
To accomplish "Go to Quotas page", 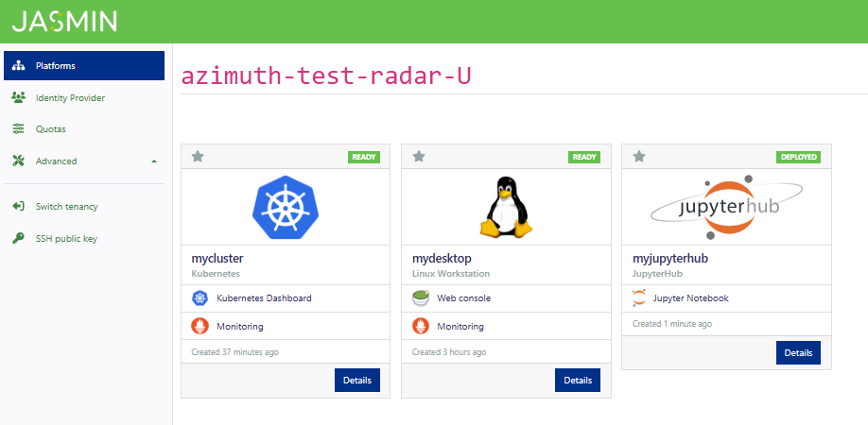I will point(51,128).
